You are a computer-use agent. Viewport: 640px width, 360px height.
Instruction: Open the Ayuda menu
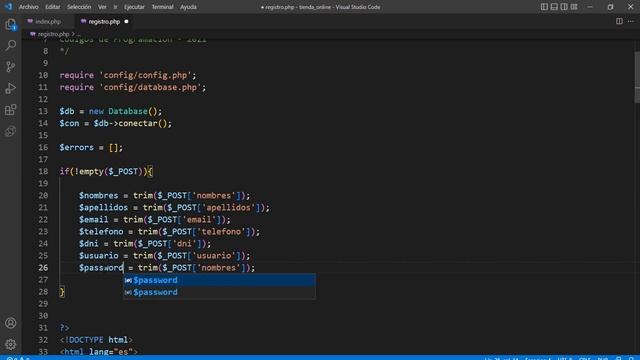[x=188, y=7]
